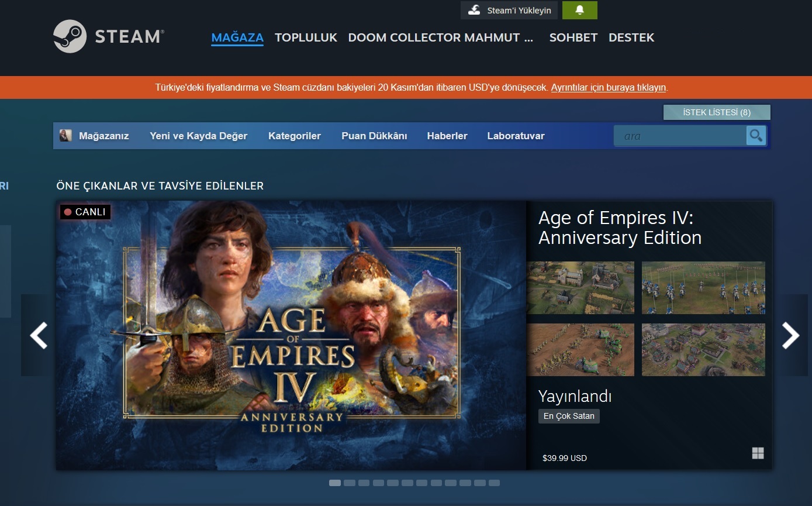Open the Laboratuvar tab

pyautogui.click(x=516, y=136)
